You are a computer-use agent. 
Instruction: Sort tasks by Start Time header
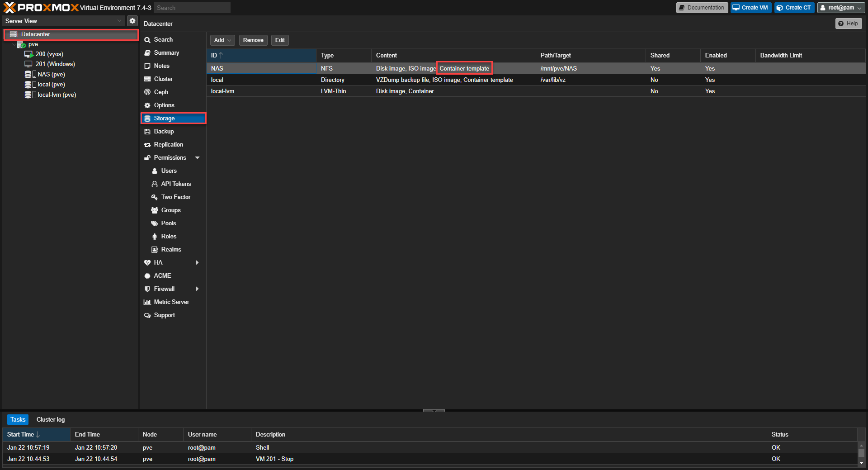(36, 435)
